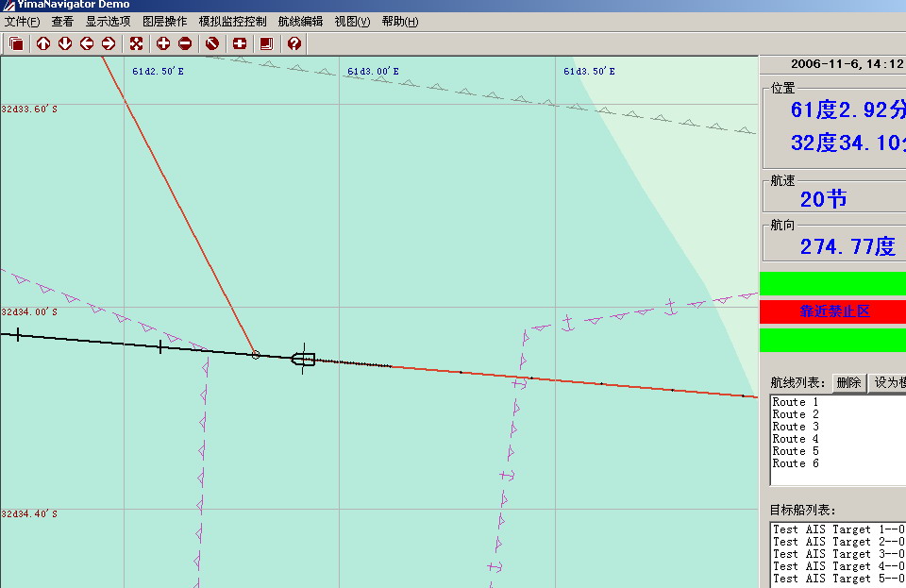The image size is (906, 588).
Task: Click the layered square corner icon
Action: click(266, 43)
